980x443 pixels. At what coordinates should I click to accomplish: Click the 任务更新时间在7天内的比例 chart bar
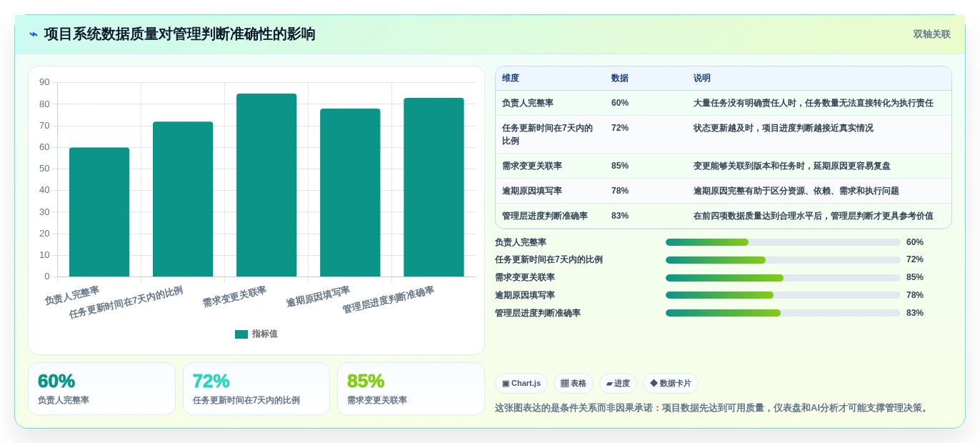tap(183, 199)
